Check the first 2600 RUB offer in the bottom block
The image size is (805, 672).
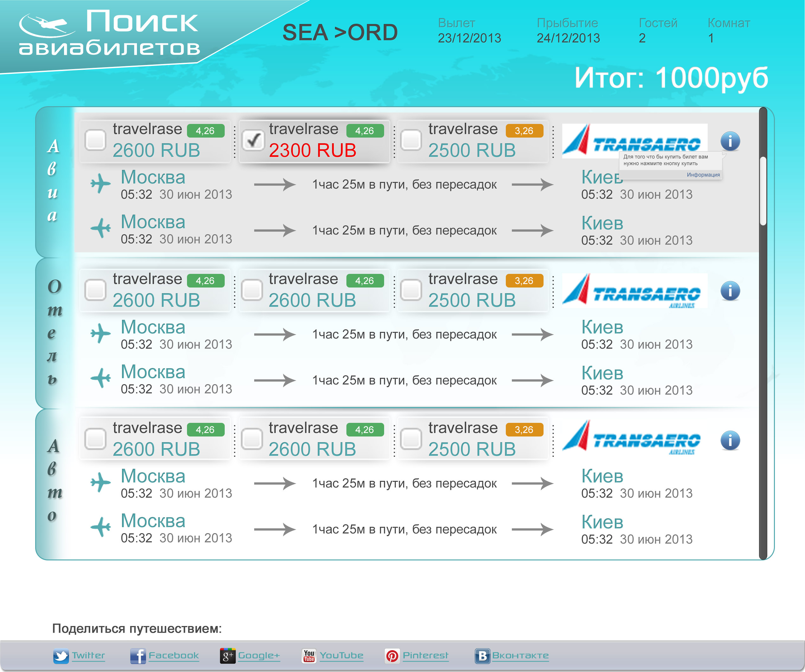(95, 439)
